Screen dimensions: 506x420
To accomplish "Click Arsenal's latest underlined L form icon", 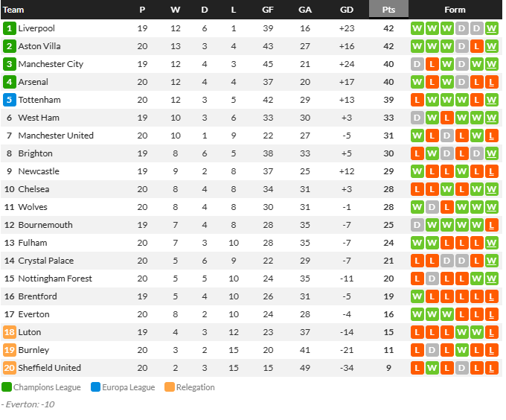I will coord(491,82).
